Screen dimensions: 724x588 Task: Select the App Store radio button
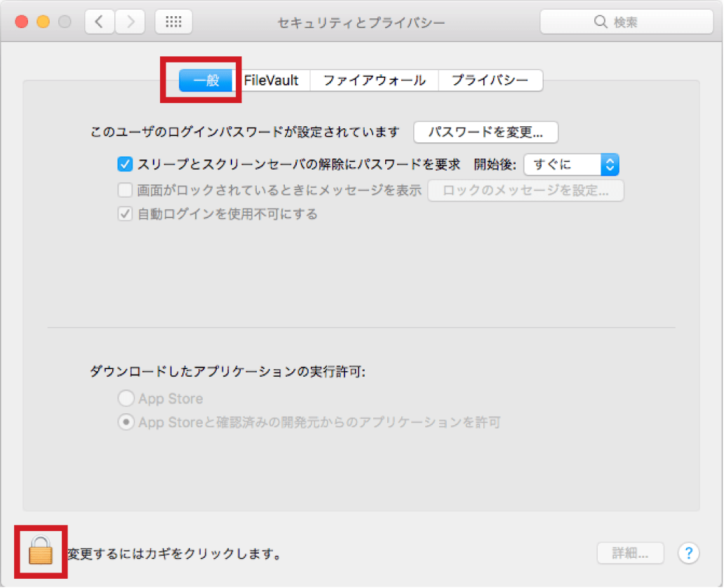pyautogui.click(x=126, y=399)
